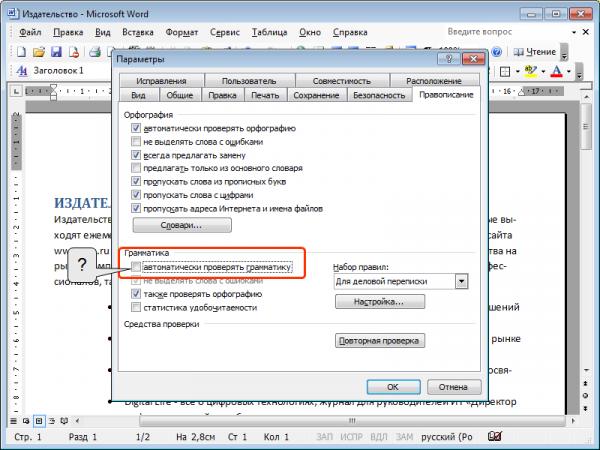Click the spelling status book icon
The height and width of the screenshot is (450, 600).
(x=495, y=436)
